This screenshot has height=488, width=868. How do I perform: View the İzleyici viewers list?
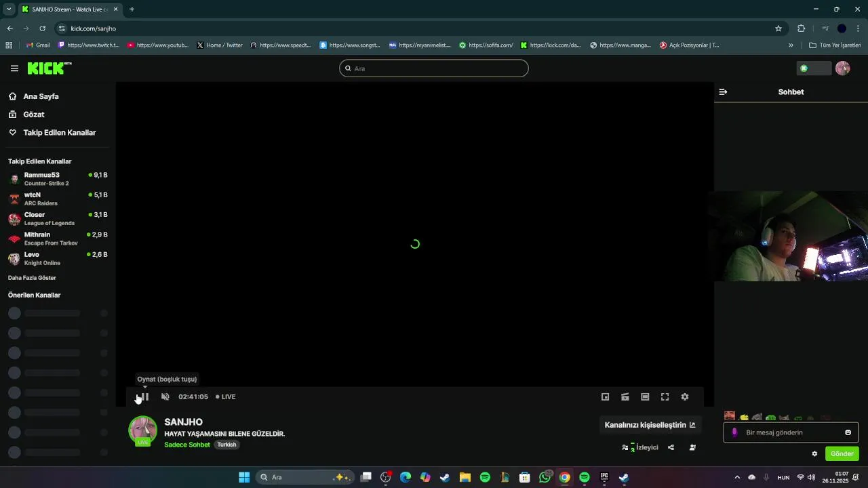[640, 447]
